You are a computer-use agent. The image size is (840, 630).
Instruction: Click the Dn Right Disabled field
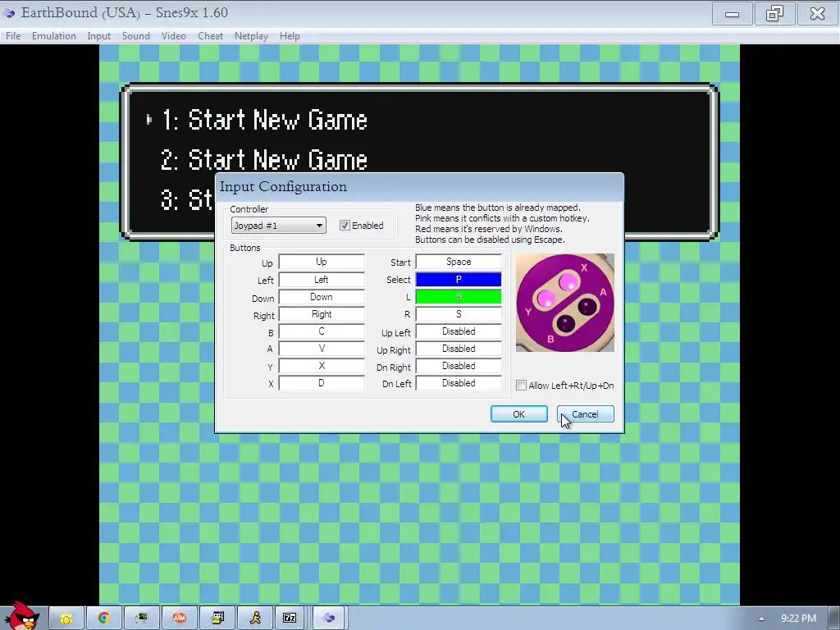tap(459, 366)
